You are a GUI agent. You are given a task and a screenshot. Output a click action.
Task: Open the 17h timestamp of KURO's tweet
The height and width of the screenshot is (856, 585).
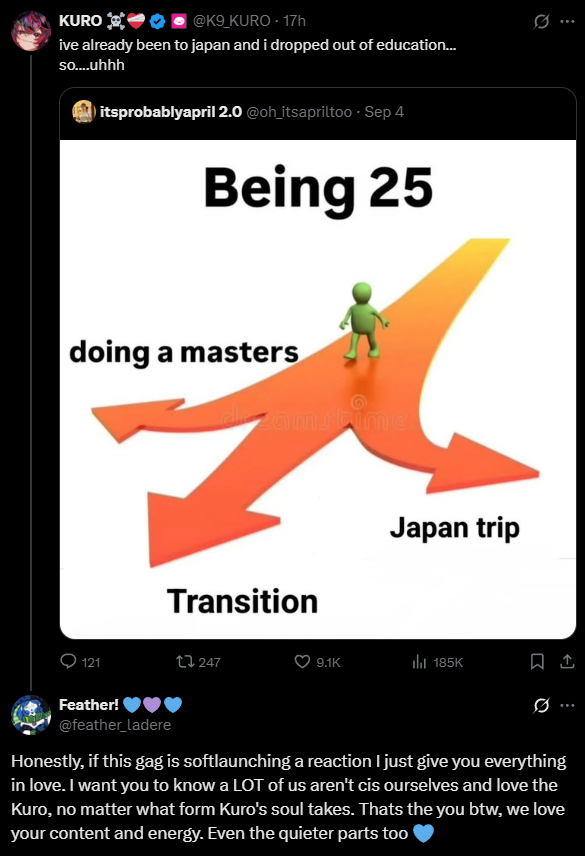294,21
